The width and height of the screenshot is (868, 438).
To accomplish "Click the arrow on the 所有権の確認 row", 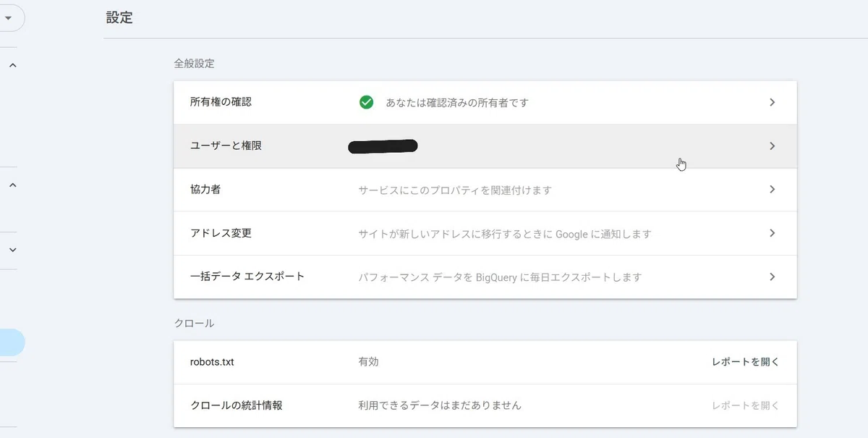I will pos(772,102).
